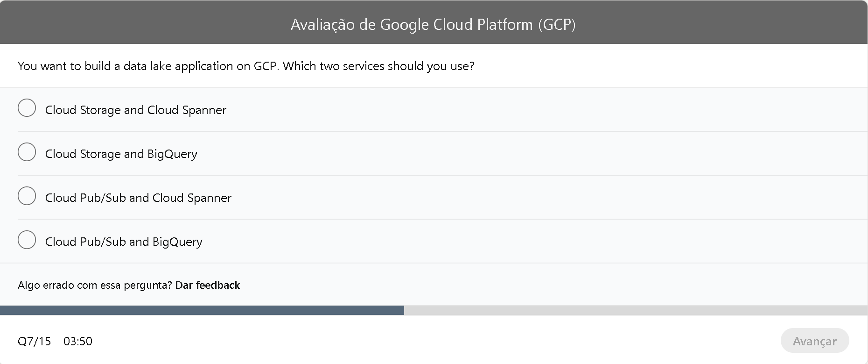Click the question text about data lake

(246, 66)
